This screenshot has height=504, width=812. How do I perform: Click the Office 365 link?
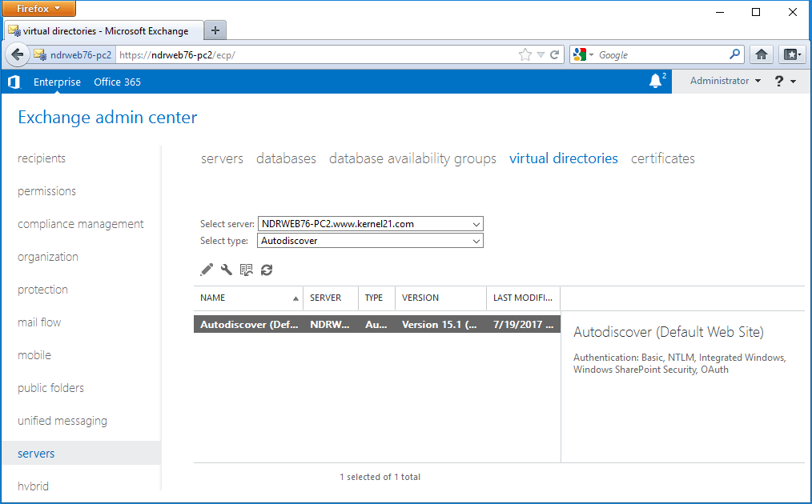(x=117, y=82)
